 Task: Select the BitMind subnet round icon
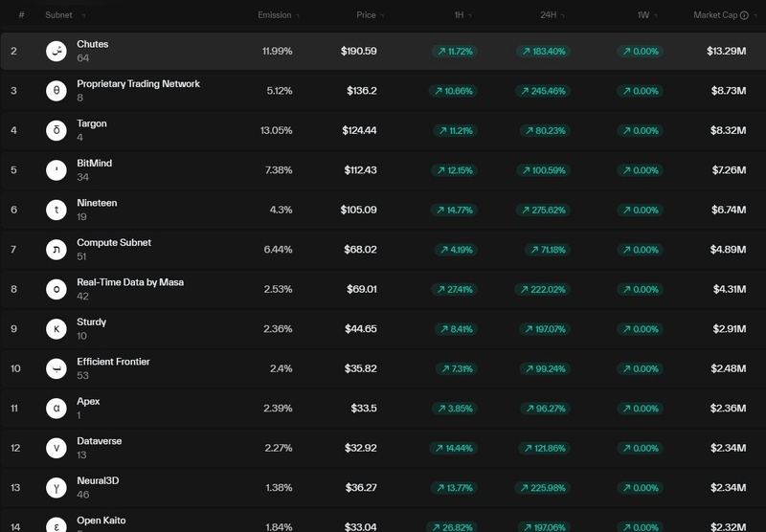click(56, 170)
